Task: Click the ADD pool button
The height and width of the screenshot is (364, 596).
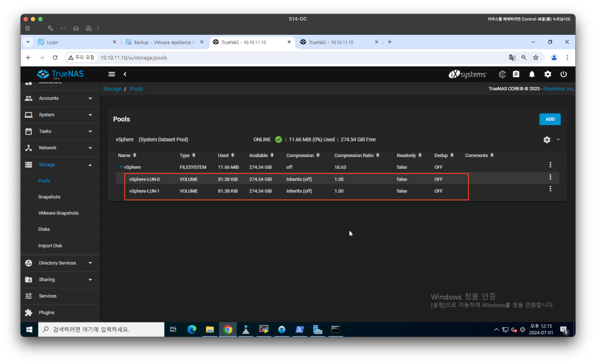Action: 550,119
